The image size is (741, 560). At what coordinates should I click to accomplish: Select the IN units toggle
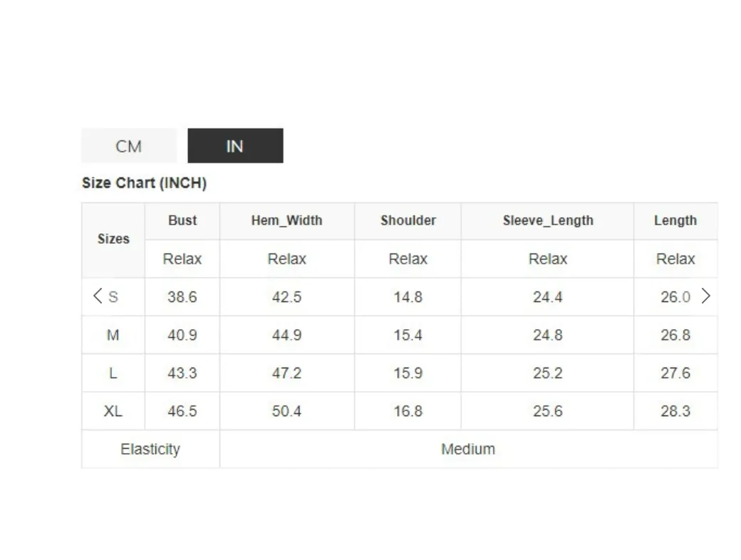(235, 146)
